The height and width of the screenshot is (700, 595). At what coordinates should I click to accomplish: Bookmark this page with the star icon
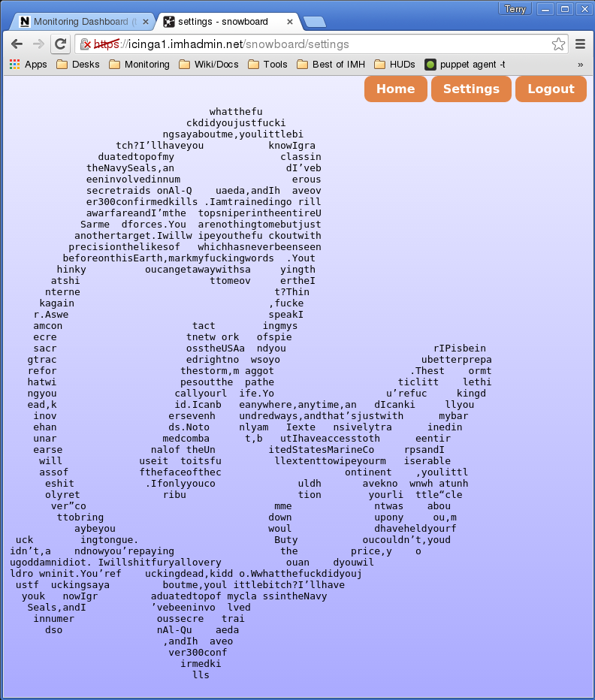click(x=558, y=44)
